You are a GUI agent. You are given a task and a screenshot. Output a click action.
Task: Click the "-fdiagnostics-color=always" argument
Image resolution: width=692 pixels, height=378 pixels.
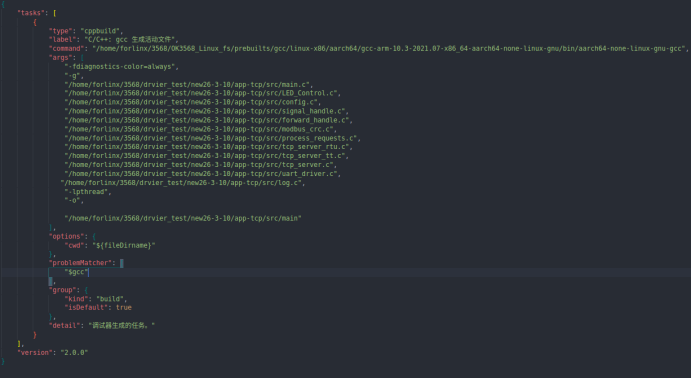[120, 67]
